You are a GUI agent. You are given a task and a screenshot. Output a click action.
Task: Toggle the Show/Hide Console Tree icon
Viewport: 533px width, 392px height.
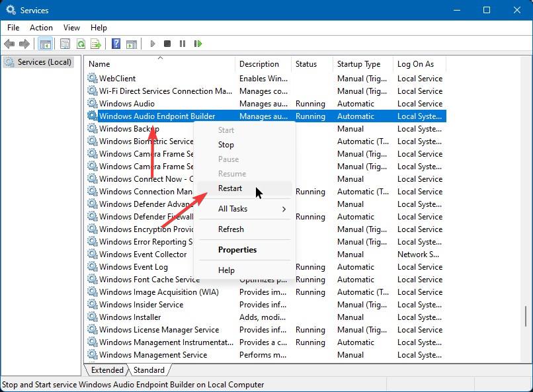point(44,44)
